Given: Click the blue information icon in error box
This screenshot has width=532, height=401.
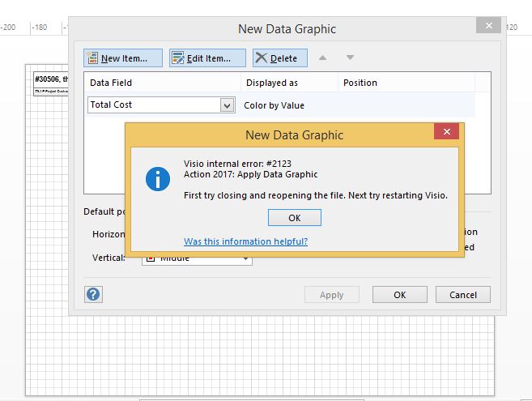Looking at the screenshot, I should point(158,179).
